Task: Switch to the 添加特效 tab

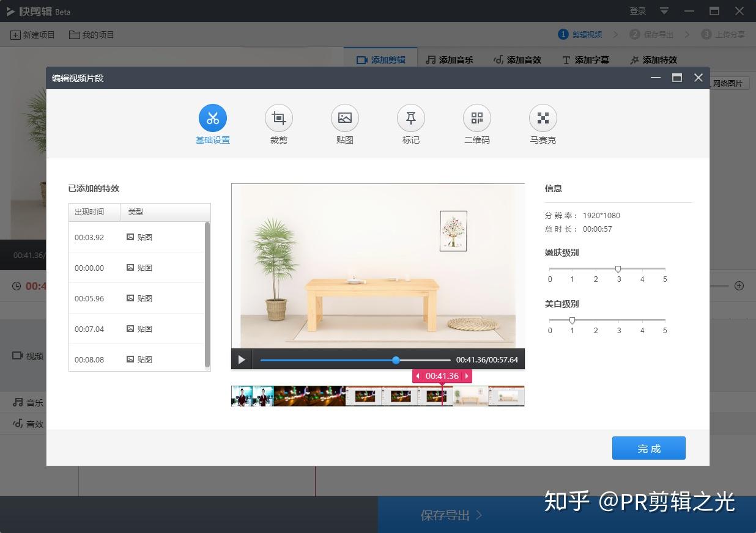Action: [x=653, y=59]
